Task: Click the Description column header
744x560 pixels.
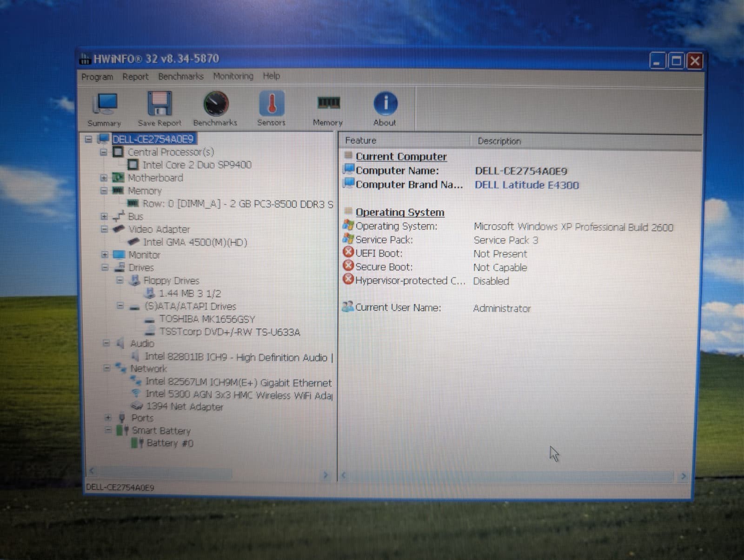Action: [x=585, y=141]
